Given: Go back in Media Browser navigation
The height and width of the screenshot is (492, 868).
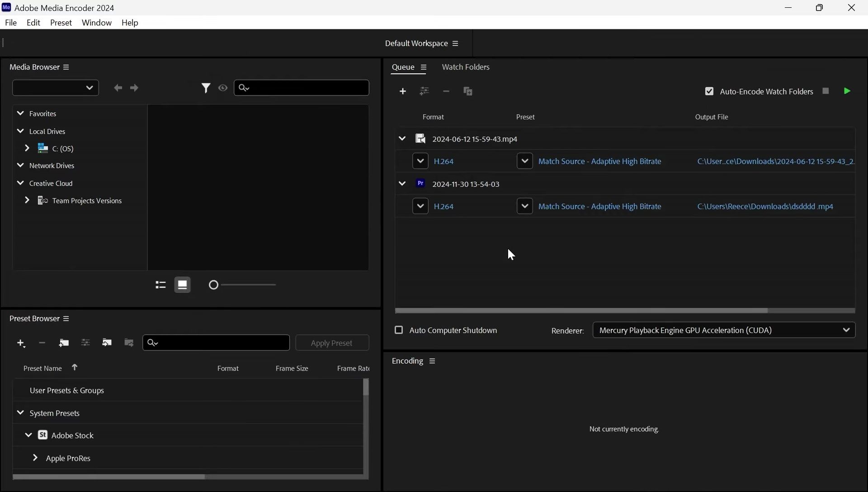Looking at the screenshot, I should point(118,88).
